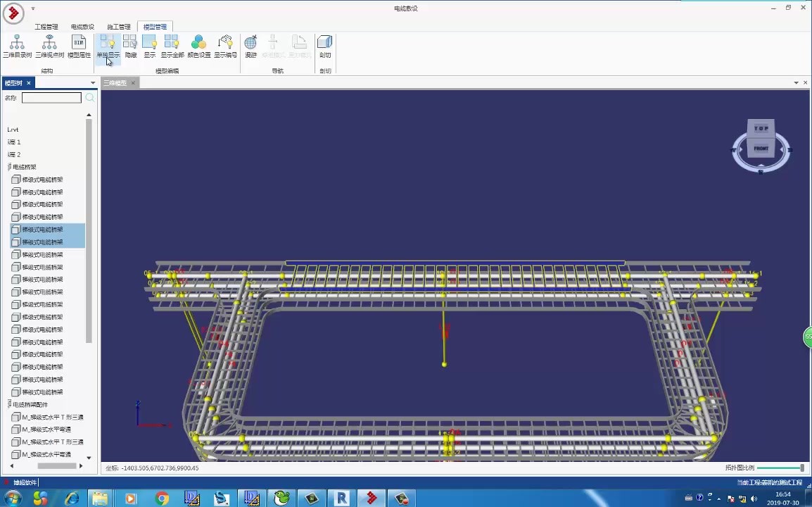This screenshot has width=812, height=507.
Task: Open Windows Explorer folder from taskbar
Action: 101,499
